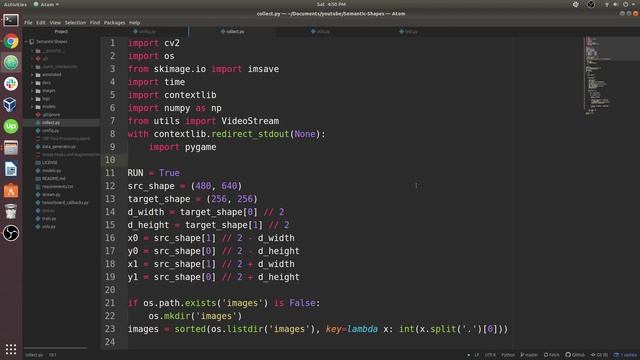Switch to the utils.py editor tab
The image size is (640, 360).
(x=320, y=31)
